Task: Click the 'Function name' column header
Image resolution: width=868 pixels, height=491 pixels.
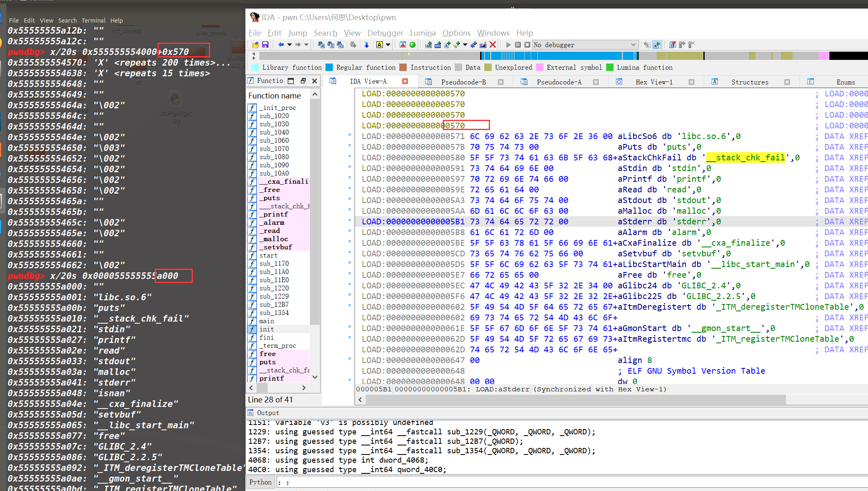Action: pyautogui.click(x=275, y=96)
